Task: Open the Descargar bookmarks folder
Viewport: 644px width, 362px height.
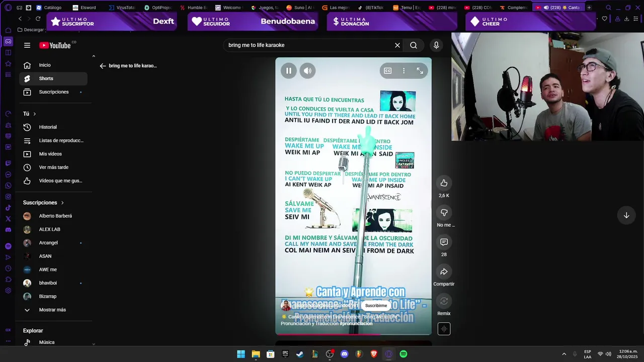Action: click(31, 30)
